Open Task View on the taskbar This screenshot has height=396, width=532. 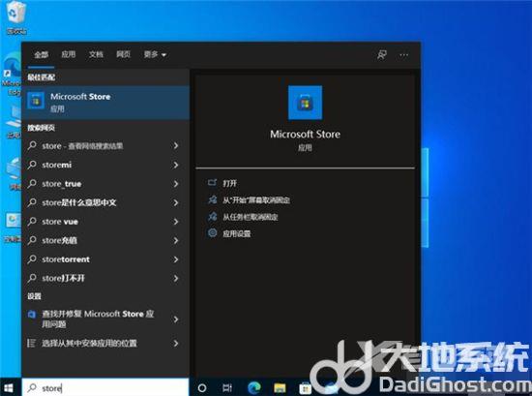(x=227, y=387)
